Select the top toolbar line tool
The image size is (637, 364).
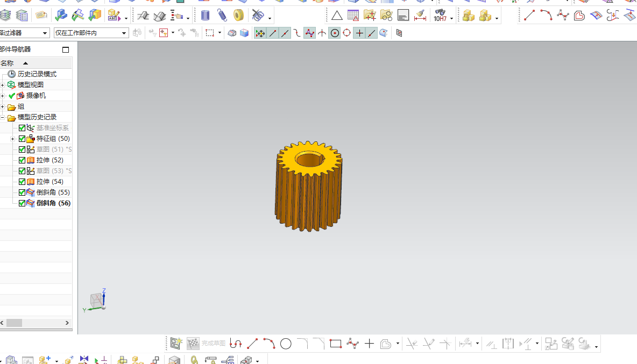529,16
